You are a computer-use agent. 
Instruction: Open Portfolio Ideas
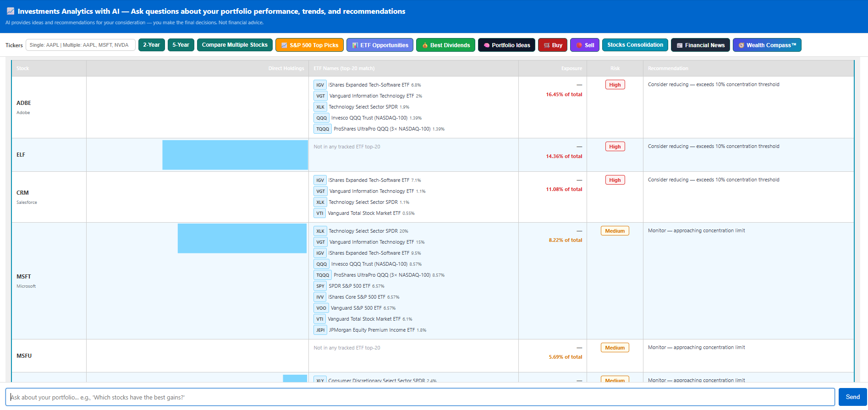click(506, 45)
